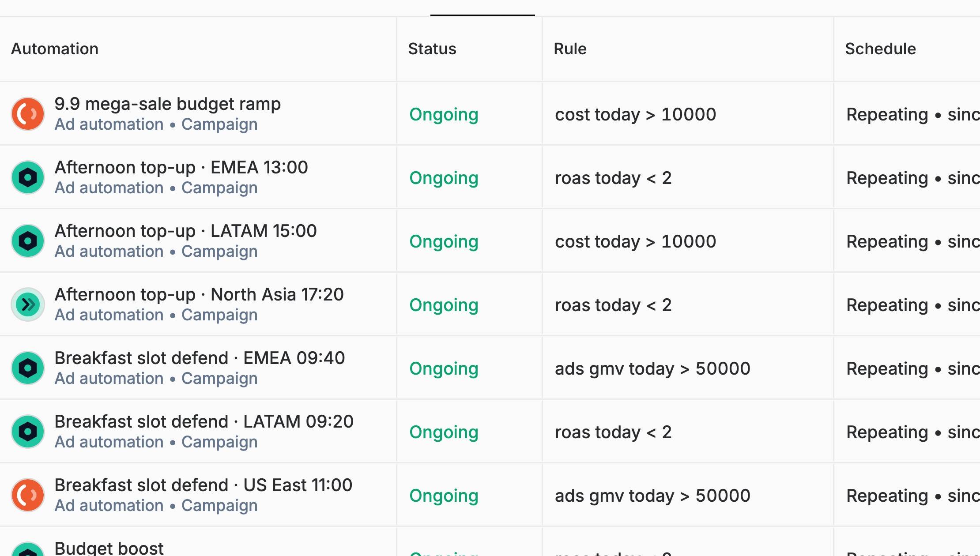
Task: Click the Afternoon top-up LATAM 15:00 row icon
Action: 28,241
